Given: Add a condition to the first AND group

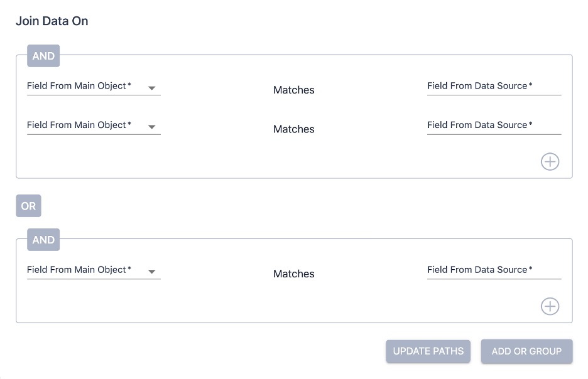Looking at the screenshot, I should pos(550,162).
